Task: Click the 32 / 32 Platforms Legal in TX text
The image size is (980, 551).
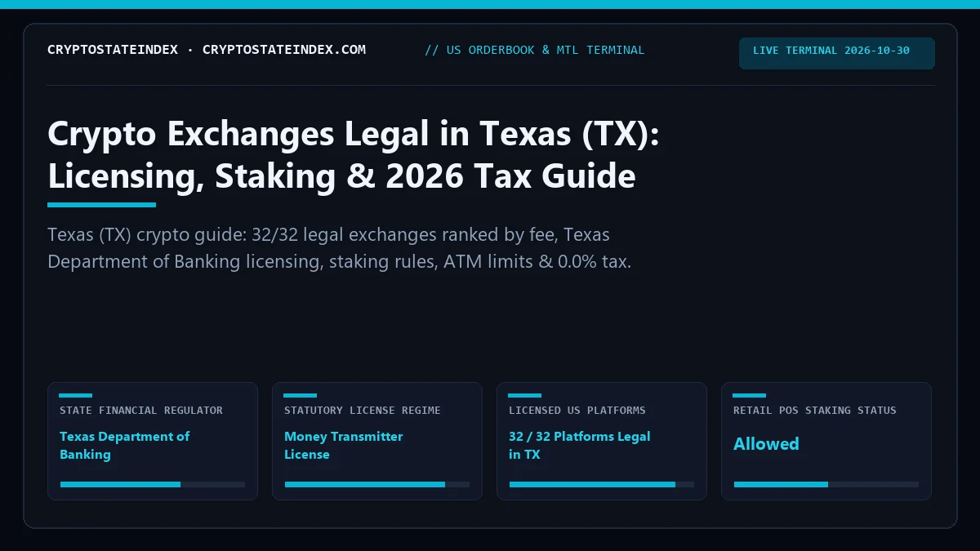Action: [x=579, y=445]
